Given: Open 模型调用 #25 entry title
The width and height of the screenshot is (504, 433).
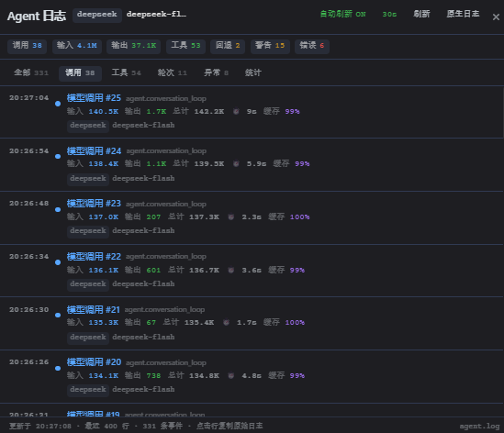Looking at the screenshot, I should tap(94, 98).
